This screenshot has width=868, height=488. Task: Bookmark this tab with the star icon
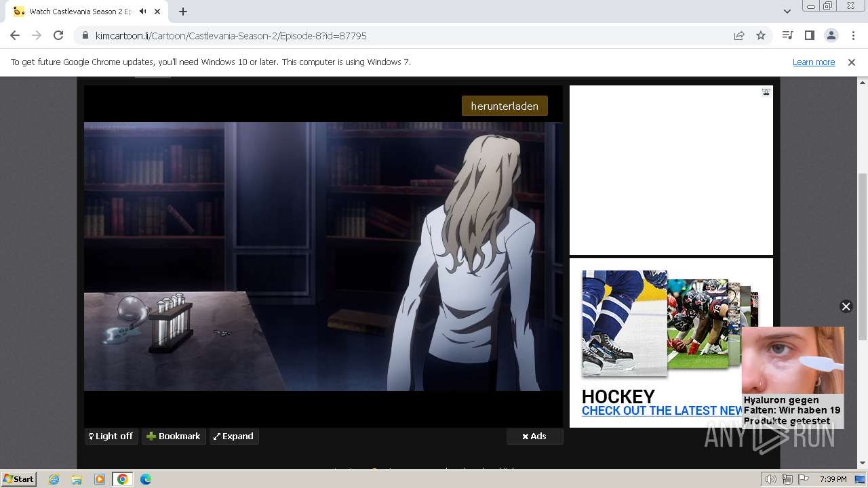tap(761, 35)
